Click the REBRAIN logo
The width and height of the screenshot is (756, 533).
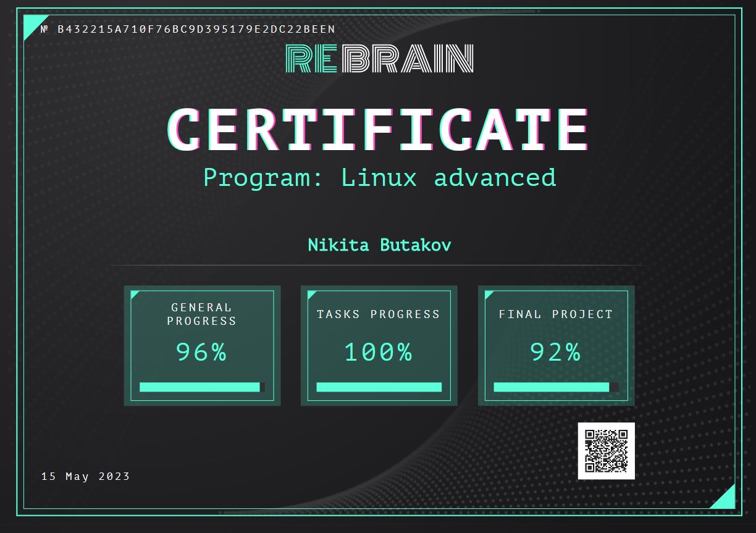coord(380,59)
